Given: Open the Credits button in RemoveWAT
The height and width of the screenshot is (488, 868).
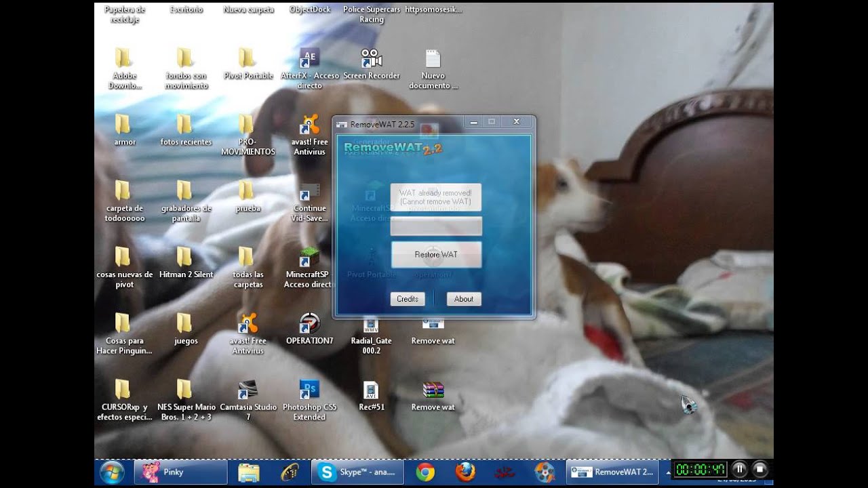Looking at the screenshot, I should tap(407, 299).
